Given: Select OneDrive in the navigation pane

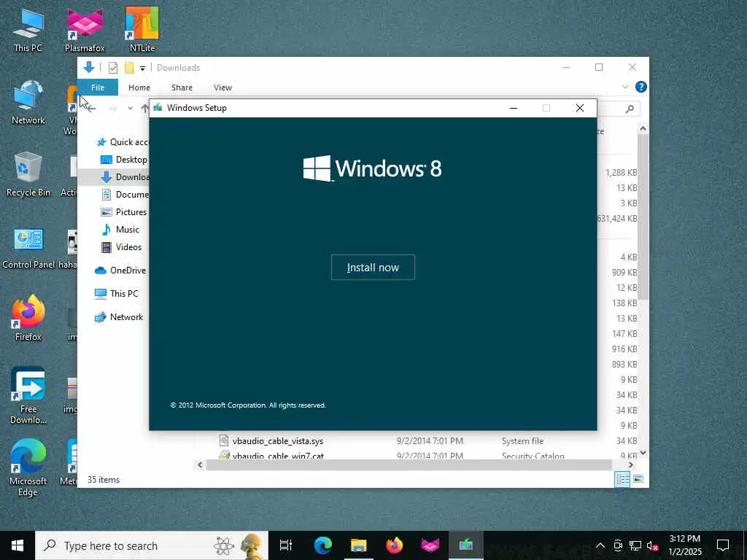Looking at the screenshot, I should [x=120, y=271].
